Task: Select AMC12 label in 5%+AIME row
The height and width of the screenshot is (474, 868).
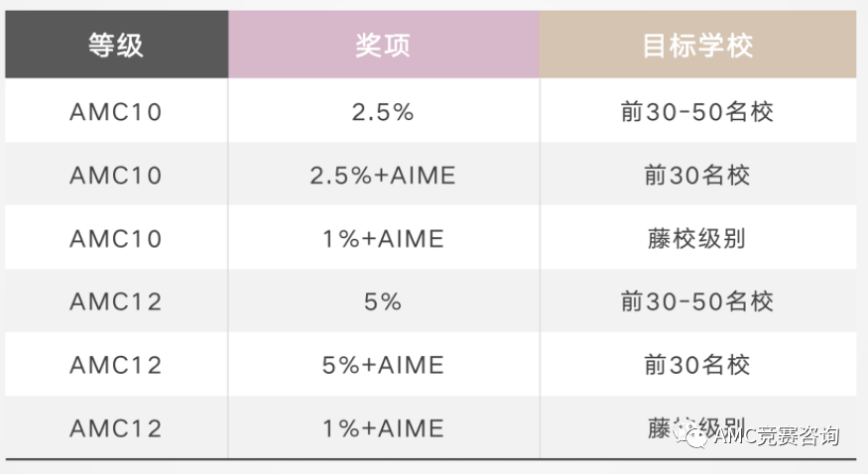Action: click(116, 365)
